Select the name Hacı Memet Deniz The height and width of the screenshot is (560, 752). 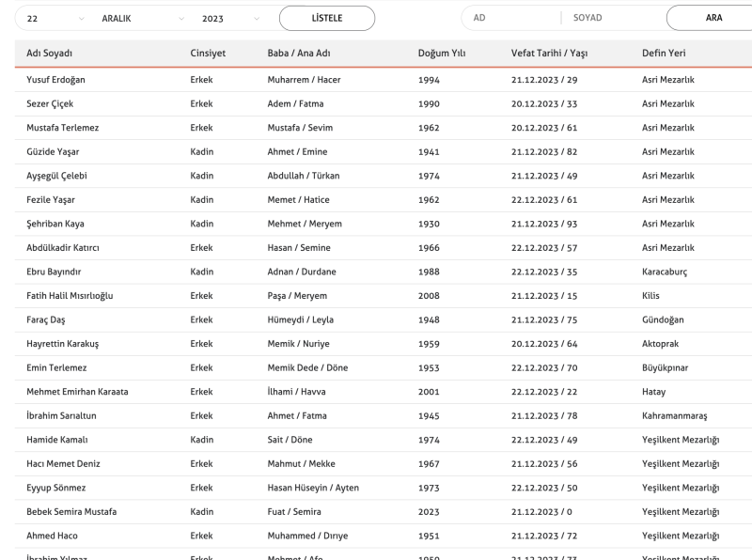click(x=63, y=463)
